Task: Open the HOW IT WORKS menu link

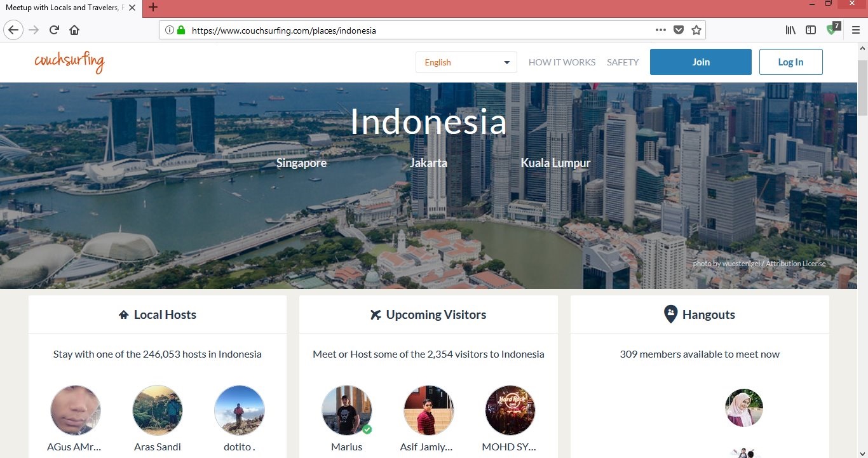Action: pos(562,62)
